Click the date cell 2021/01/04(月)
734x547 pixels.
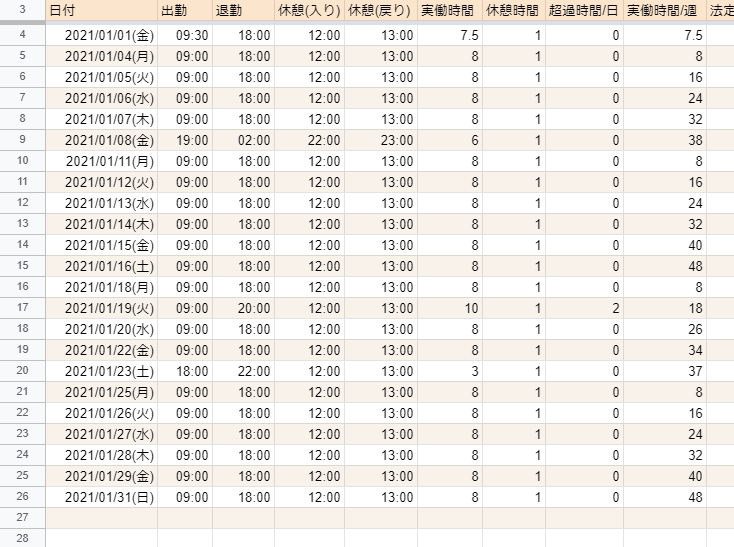click(101, 56)
